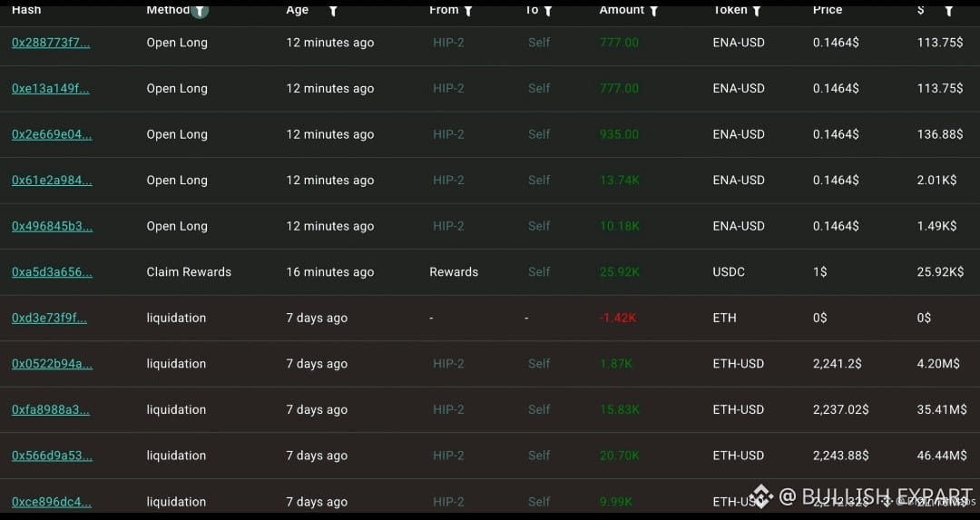This screenshot has height=520, width=980.
Task: Open liquidation hash 0xd3e73f9f
Action: pyautogui.click(x=49, y=319)
